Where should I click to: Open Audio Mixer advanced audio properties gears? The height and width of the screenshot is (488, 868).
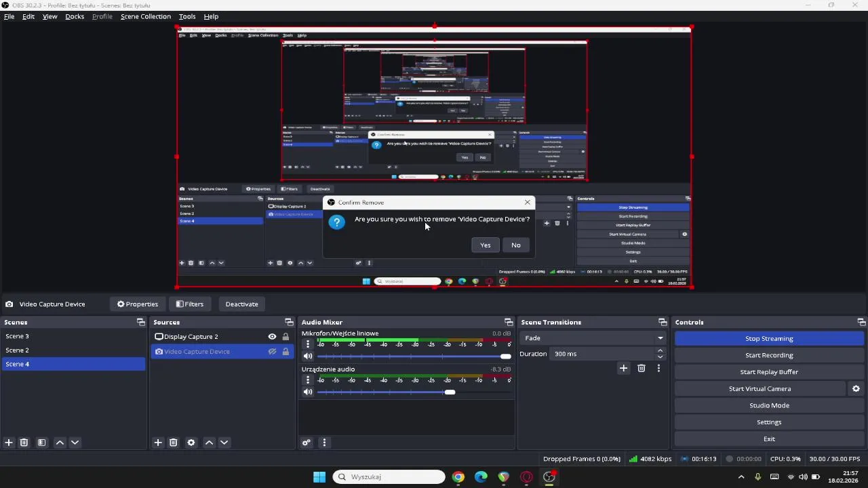click(307, 443)
